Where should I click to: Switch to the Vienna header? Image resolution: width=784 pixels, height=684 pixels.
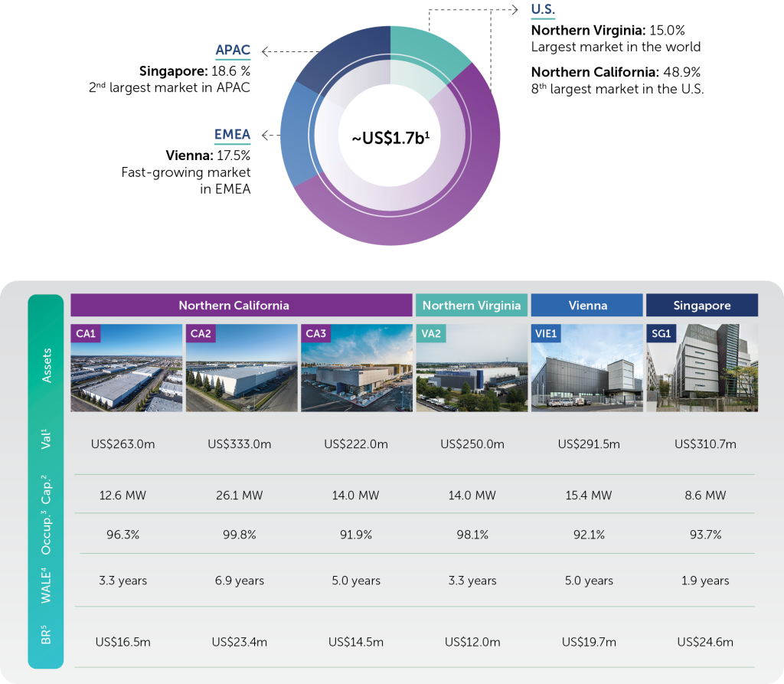pos(587,305)
